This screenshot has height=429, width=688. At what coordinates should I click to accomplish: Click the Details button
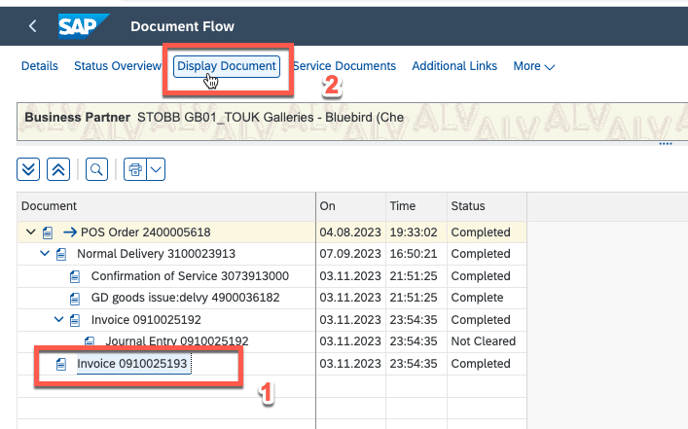pos(40,66)
